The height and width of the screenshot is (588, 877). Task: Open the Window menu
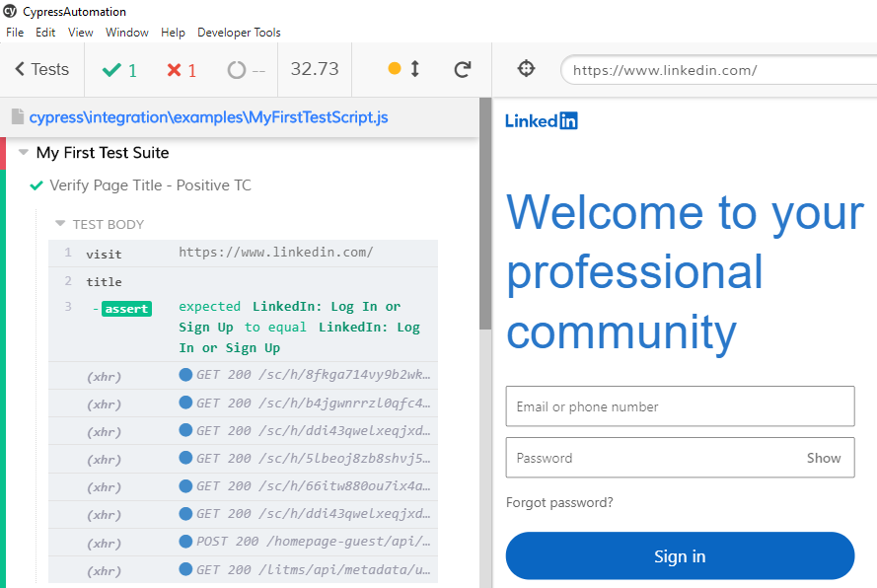click(x=127, y=33)
